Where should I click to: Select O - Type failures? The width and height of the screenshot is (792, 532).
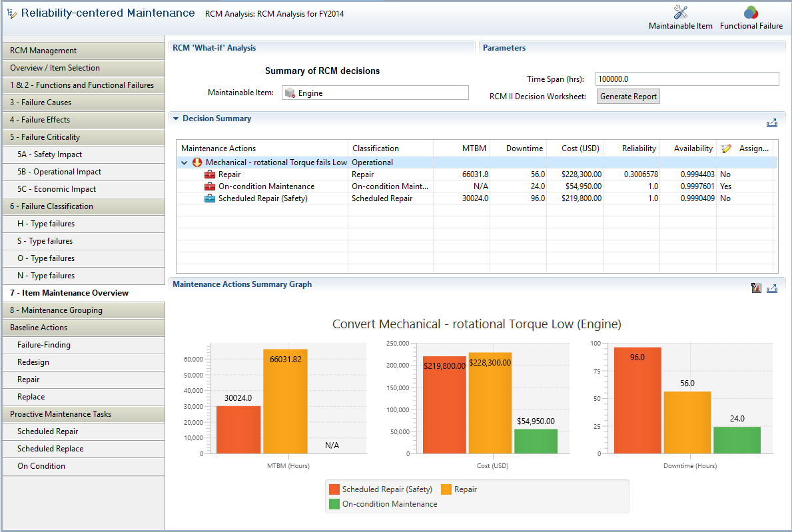84,258
